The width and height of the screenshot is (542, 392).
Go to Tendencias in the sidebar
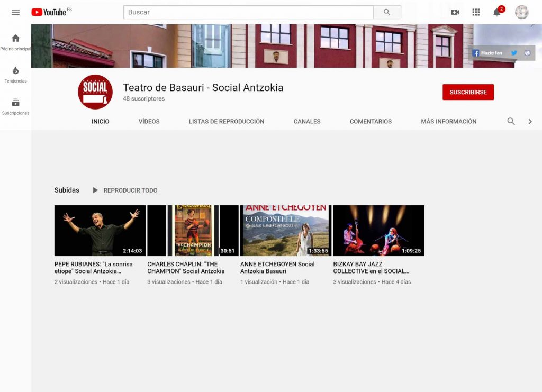click(15, 75)
